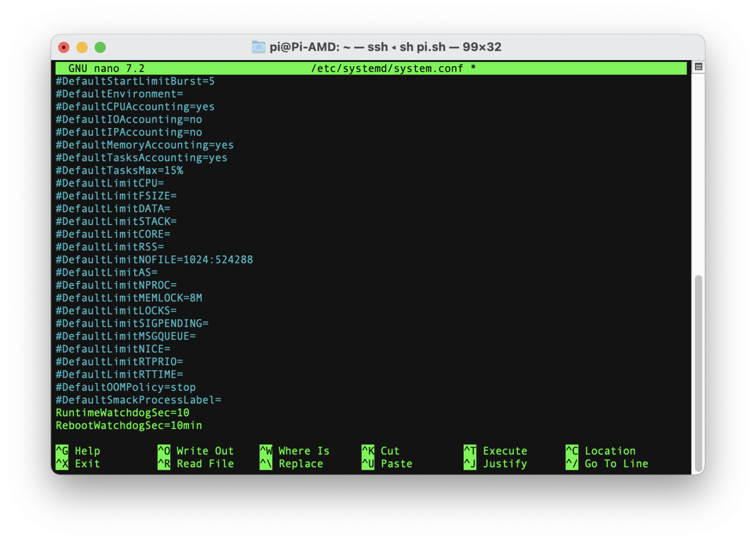Image resolution: width=756 pixels, height=542 pixels.
Task: Select Write Out to save system.conf
Action: pyautogui.click(x=196, y=450)
